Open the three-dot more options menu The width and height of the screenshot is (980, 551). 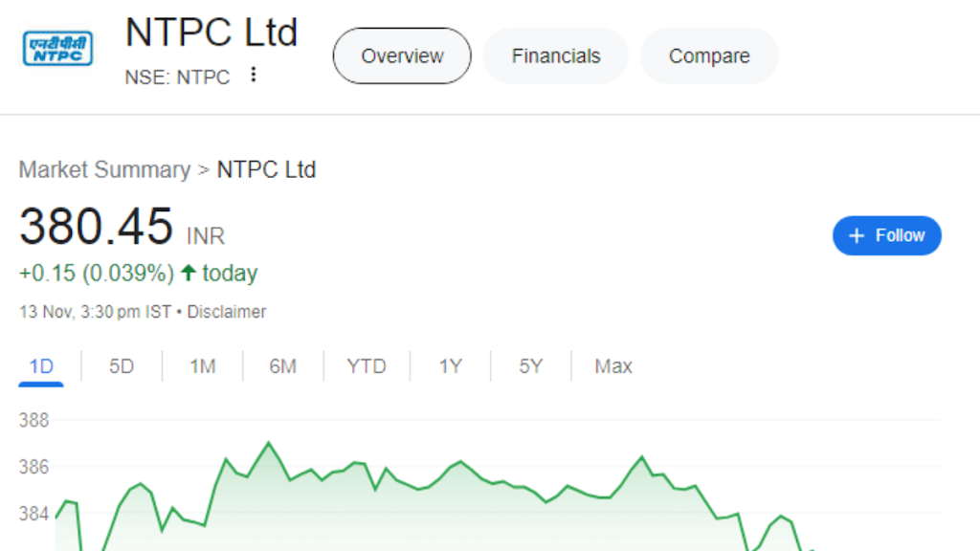click(x=253, y=75)
